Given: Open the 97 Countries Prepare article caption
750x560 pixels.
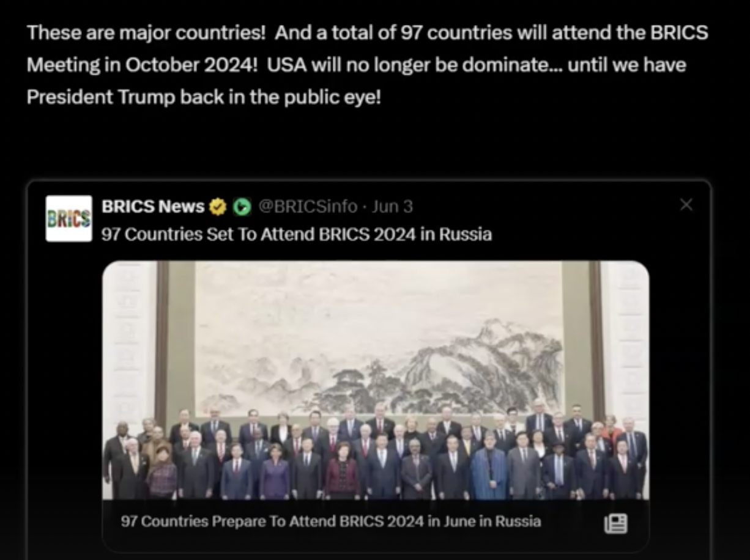Looking at the screenshot, I should 331,521.
